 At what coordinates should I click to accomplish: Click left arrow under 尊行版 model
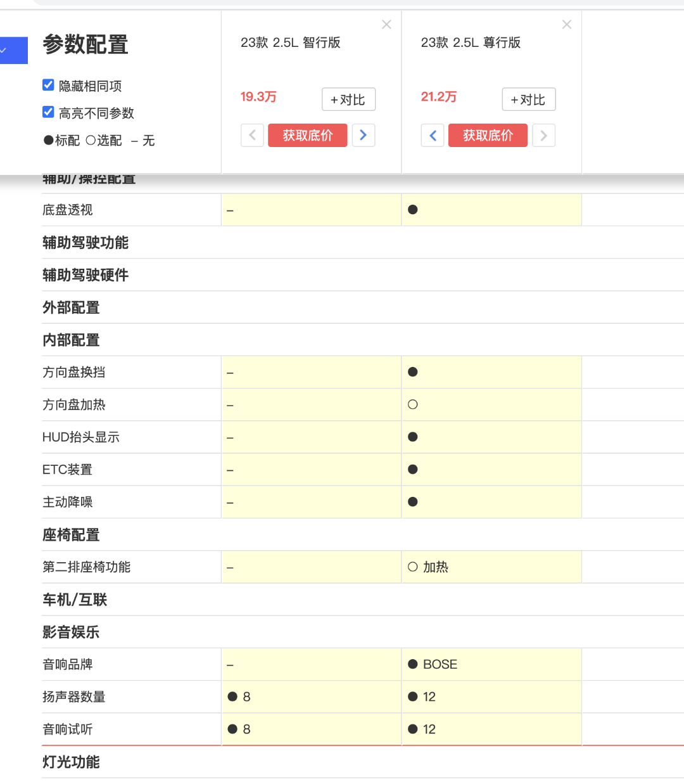click(x=433, y=136)
